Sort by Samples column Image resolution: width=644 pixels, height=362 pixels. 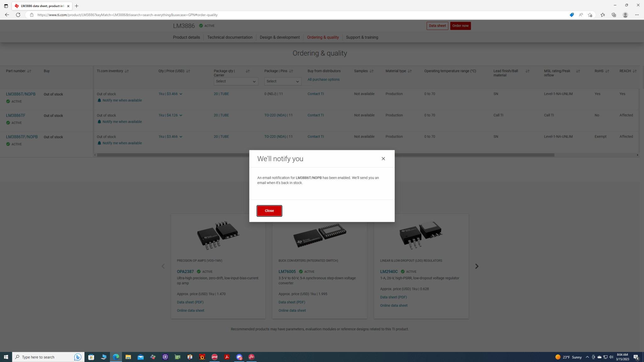(x=371, y=71)
